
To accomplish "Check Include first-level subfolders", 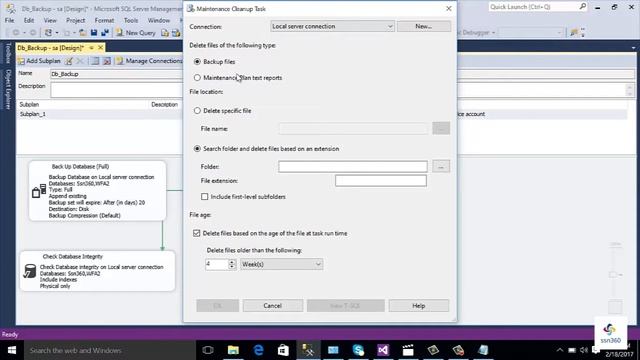I will [204, 197].
